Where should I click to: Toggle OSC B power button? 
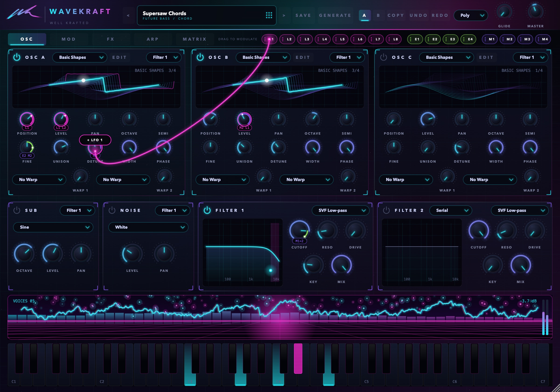click(x=200, y=57)
